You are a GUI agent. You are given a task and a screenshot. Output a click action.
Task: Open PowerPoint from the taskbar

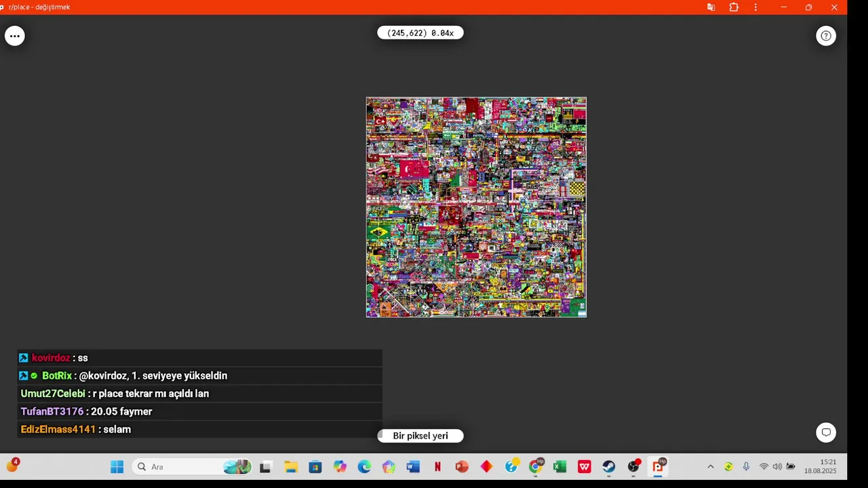tap(462, 466)
